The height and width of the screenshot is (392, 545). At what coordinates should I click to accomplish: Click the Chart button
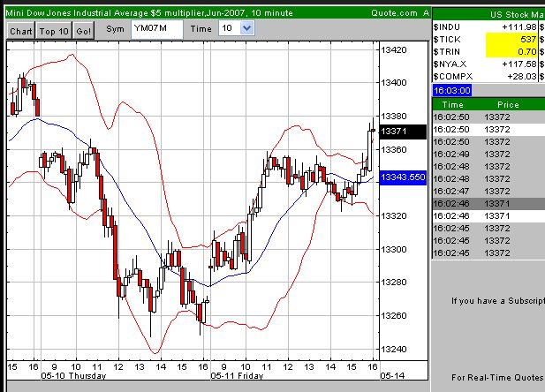point(20,30)
